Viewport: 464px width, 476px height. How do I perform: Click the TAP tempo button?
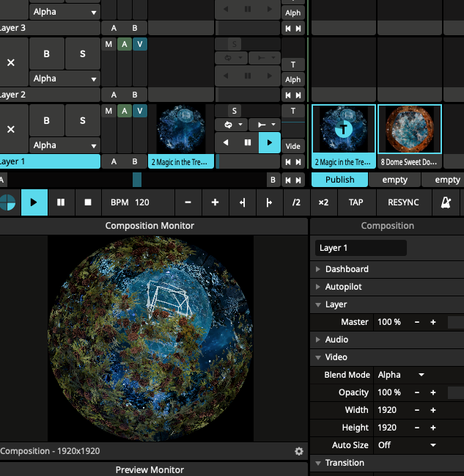click(356, 202)
